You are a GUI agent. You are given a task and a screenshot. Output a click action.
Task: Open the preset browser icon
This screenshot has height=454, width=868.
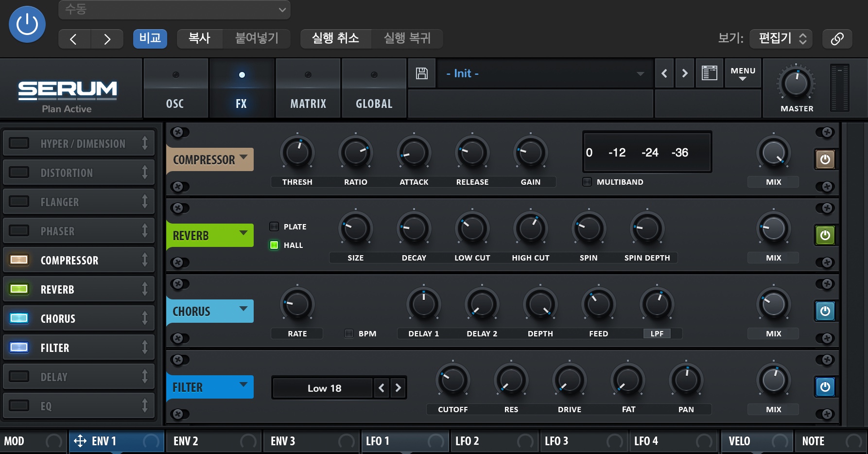click(709, 73)
